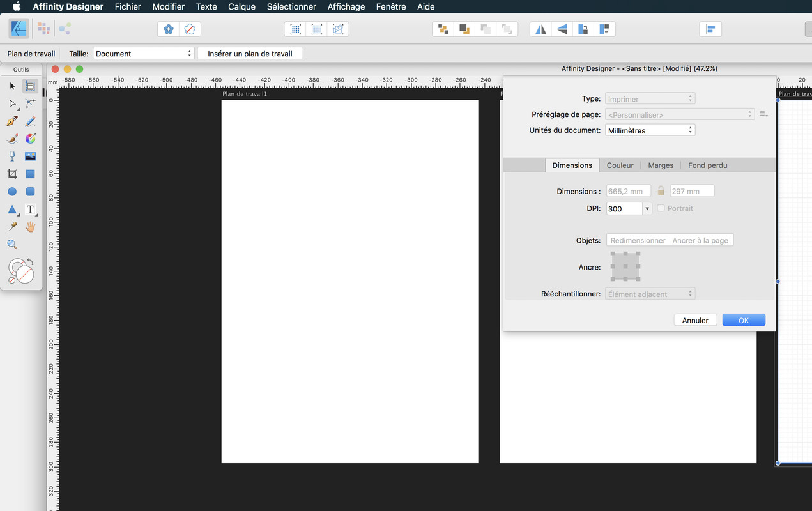Viewport: 812px width, 511px height.
Task: Confirm the dialog with OK
Action: pos(744,320)
